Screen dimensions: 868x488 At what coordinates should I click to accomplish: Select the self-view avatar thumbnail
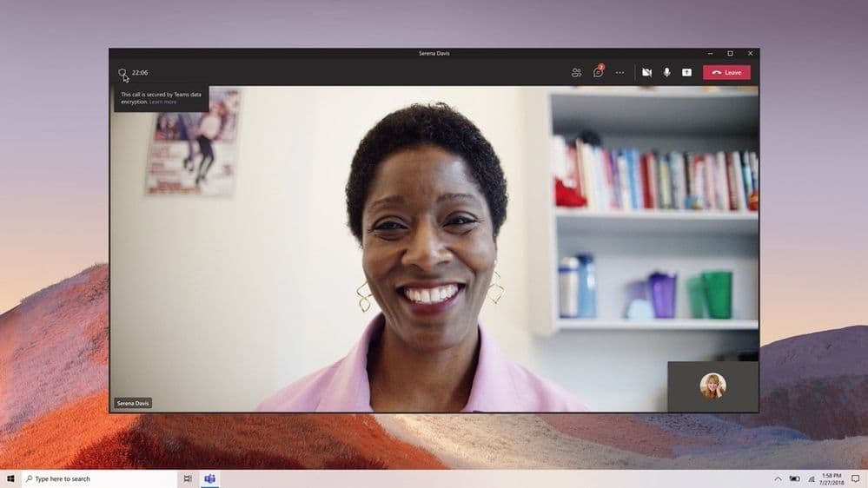(713, 386)
